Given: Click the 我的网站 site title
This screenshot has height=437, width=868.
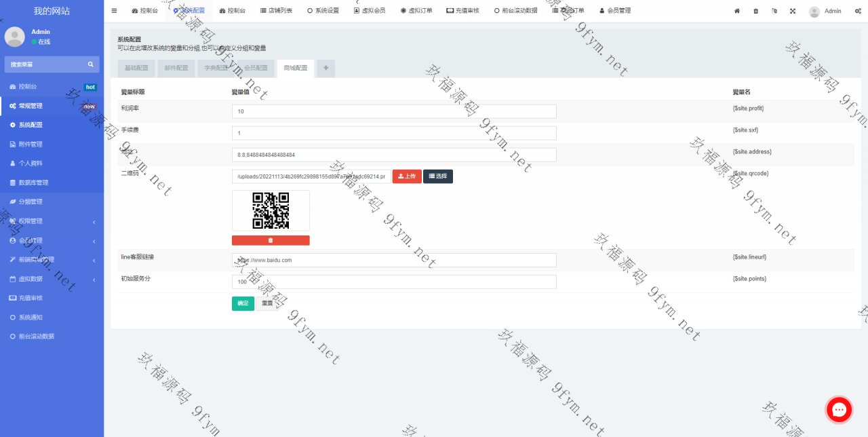Looking at the screenshot, I should (x=52, y=11).
